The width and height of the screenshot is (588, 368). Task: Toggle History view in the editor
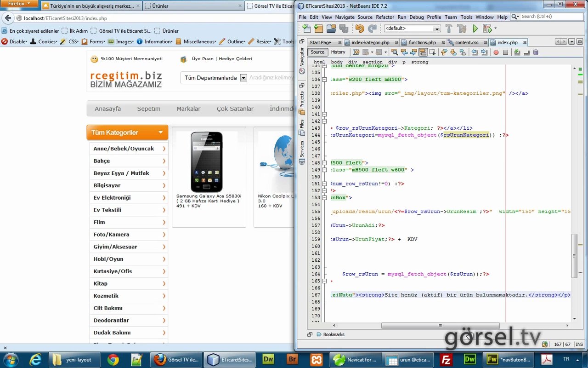click(338, 52)
